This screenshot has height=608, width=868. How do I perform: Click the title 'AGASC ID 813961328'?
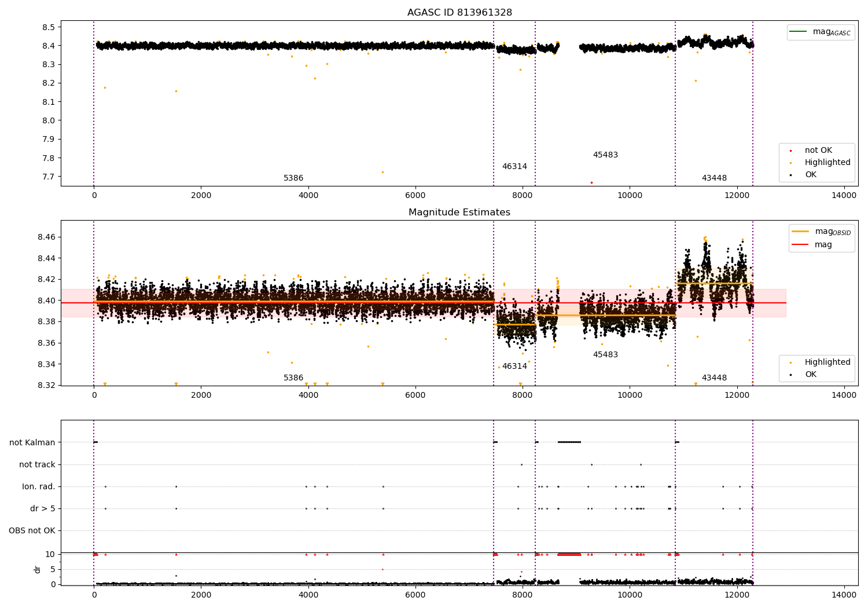click(459, 13)
